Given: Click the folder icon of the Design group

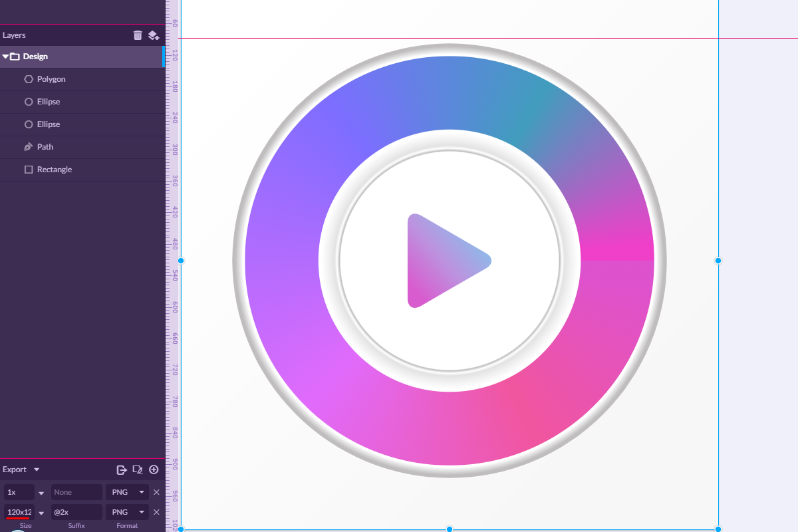Looking at the screenshot, I should pos(15,57).
